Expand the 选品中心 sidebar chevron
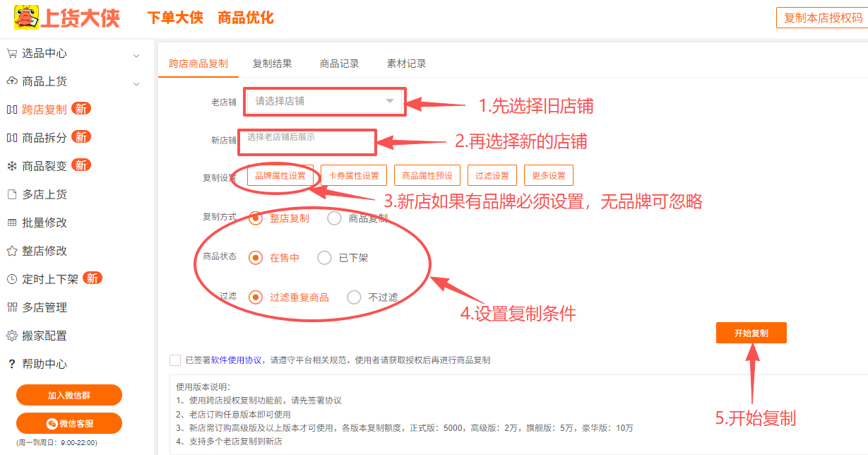Screen dimensions: 868x455 click(x=136, y=54)
